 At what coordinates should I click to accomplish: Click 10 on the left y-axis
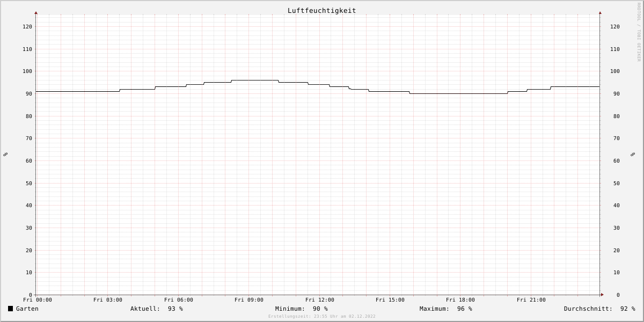click(28, 273)
